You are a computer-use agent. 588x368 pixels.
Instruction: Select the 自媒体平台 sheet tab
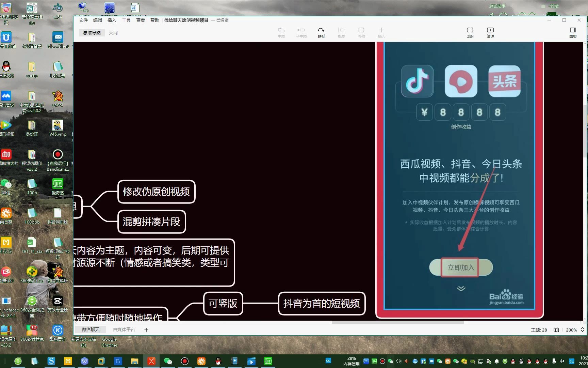click(x=124, y=329)
